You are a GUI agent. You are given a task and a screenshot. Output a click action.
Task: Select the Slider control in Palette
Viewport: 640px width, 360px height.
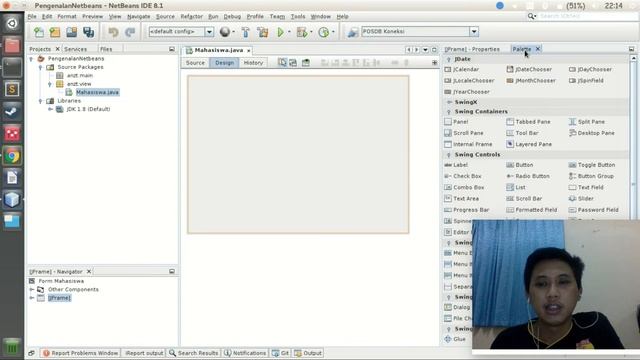pos(581,198)
